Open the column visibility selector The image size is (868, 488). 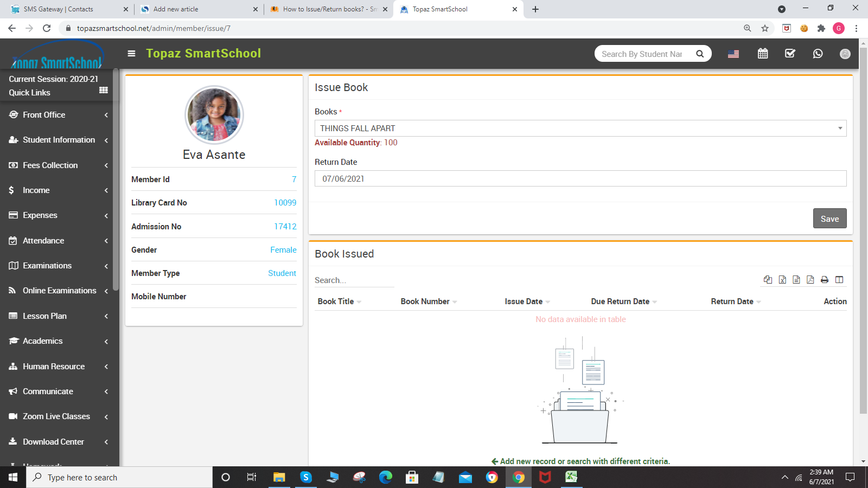point(839,280)
